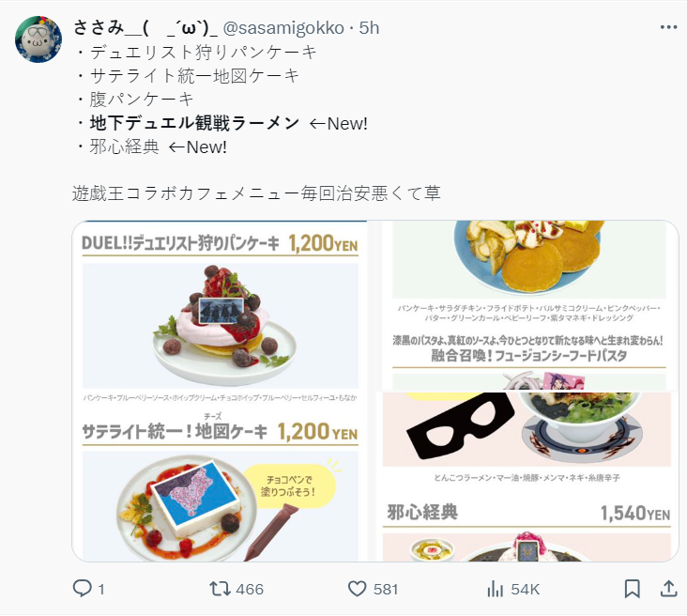Click the 466 retweet count

[x=250, y=590]
